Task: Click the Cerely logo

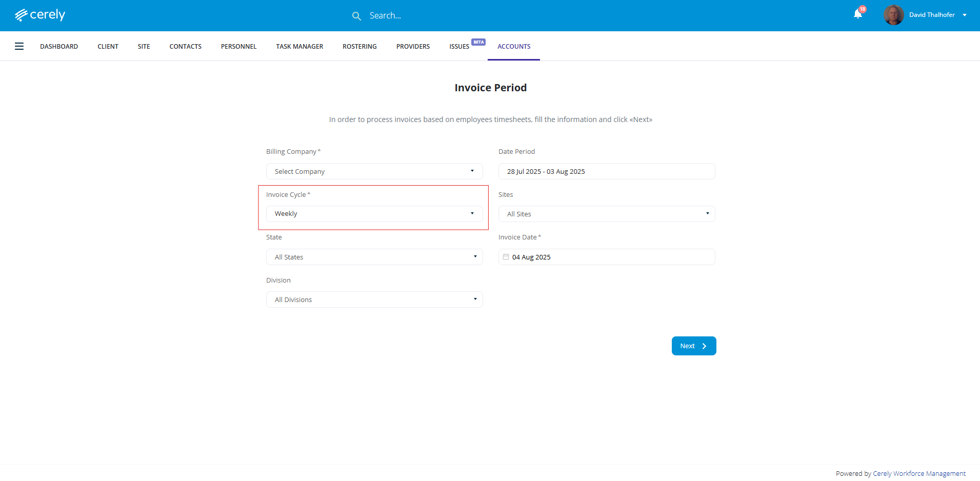Action: [40, 15]
